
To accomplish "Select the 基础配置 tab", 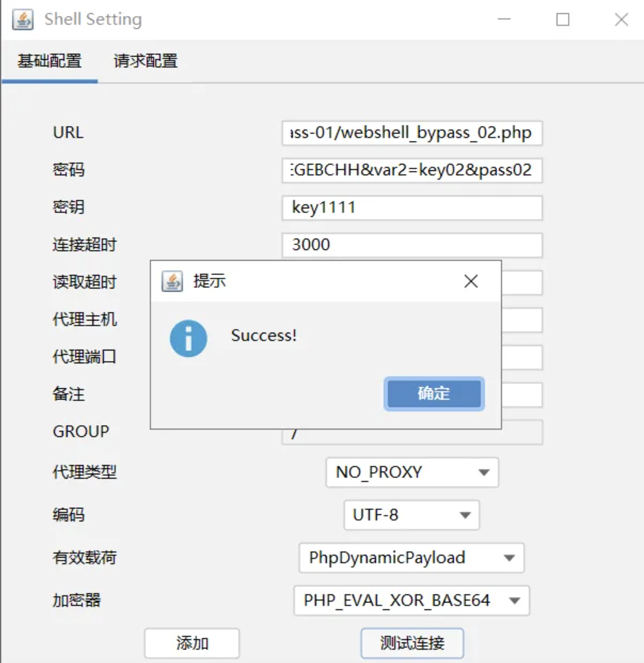I will [x=49, y=61].
